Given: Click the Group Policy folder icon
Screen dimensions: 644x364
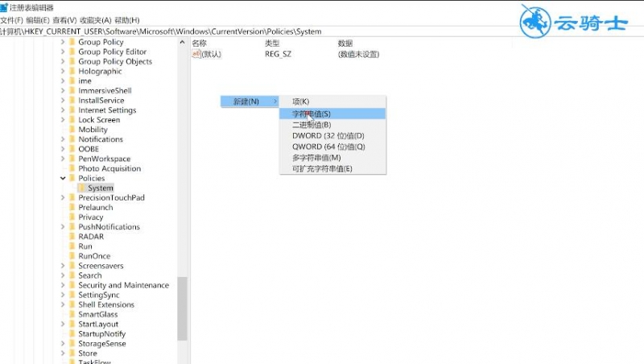Looking at the screenshot, I should pos(72,42).
